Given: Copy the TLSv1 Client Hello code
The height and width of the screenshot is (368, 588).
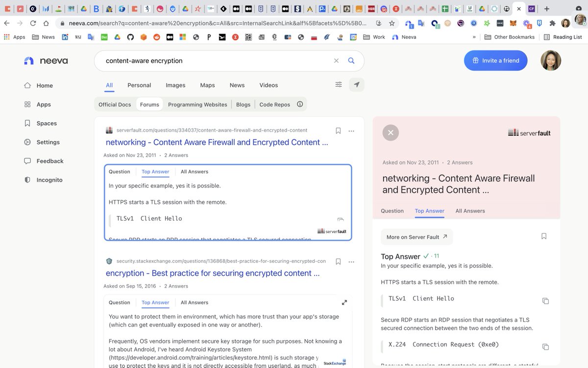Looking at the screenshot, I should click(x=545, y=301).
